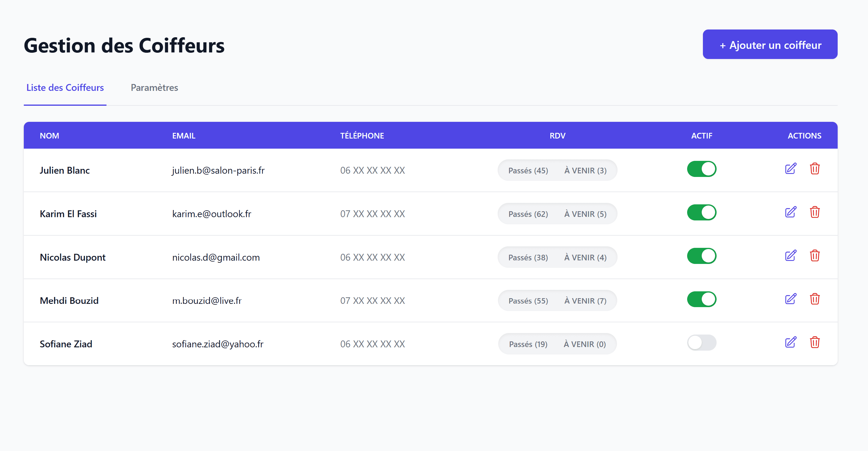
Task: Click Sofiane Ziad's edit pencil icon
Action: click(790, 342)
